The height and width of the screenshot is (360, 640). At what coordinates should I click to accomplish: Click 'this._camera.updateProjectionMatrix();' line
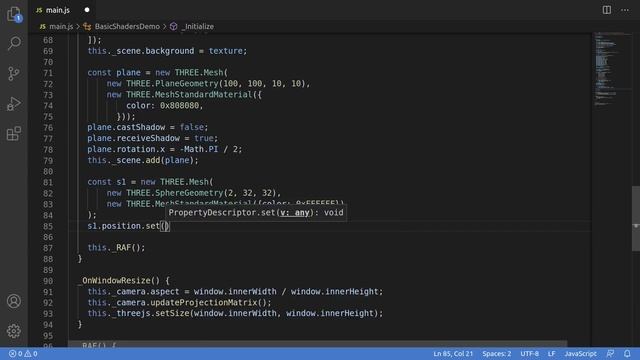click(x=179, y=303)
